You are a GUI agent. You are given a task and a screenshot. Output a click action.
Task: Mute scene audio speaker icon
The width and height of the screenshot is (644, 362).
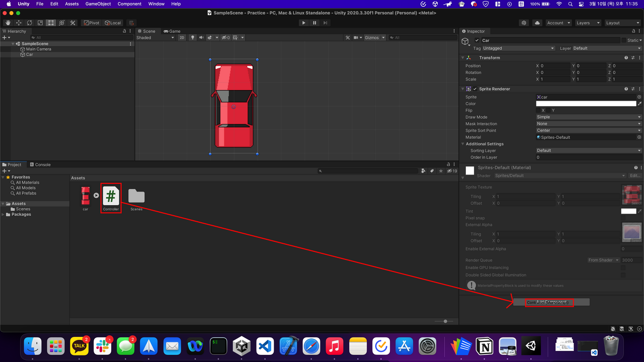201,38
